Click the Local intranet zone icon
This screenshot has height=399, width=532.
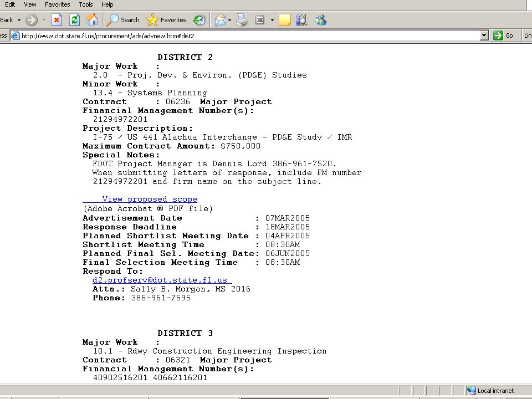(x=471, y=391)
